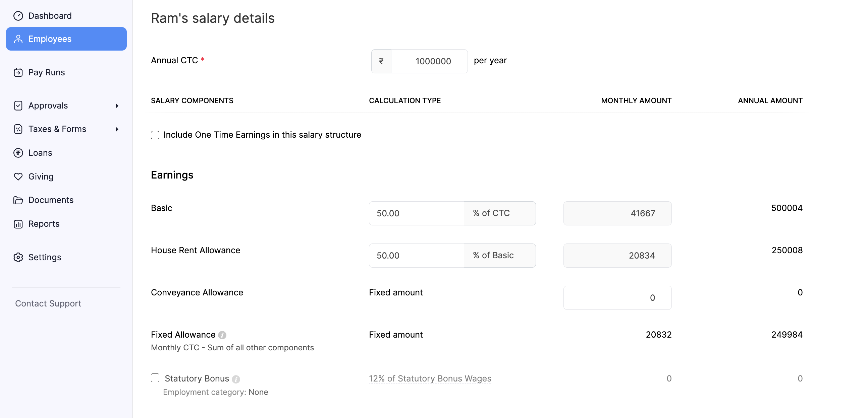Click the Documents folder icon

point(18,200)
